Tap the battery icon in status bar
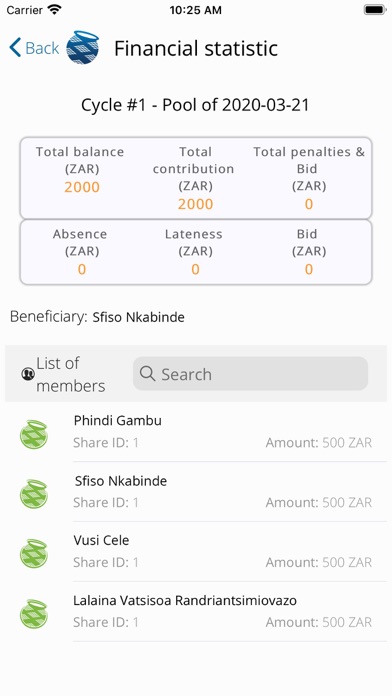The height and width of the screenshot is (696, 392). [x=375, y=10]
